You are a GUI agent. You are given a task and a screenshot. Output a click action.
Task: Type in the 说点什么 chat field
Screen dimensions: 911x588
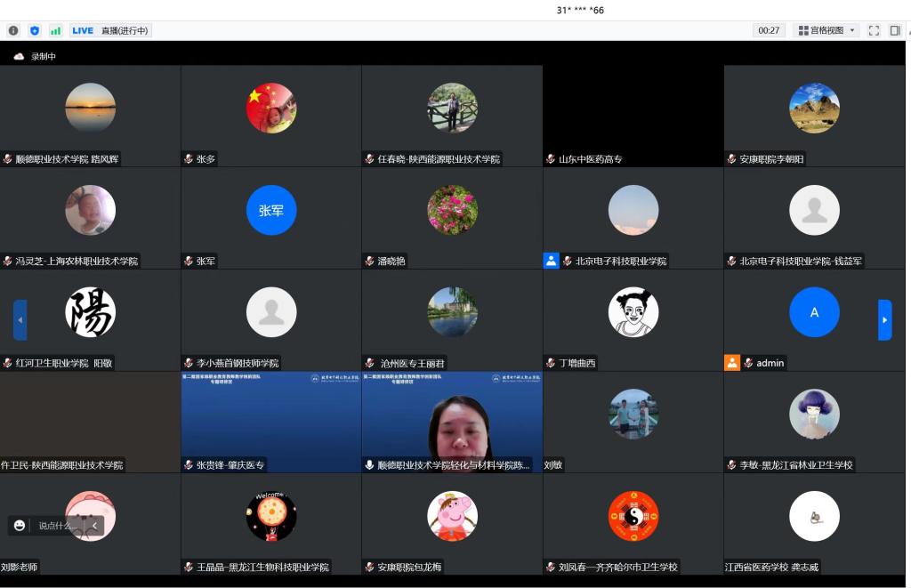pyautogui.click(x=57, y=526)
